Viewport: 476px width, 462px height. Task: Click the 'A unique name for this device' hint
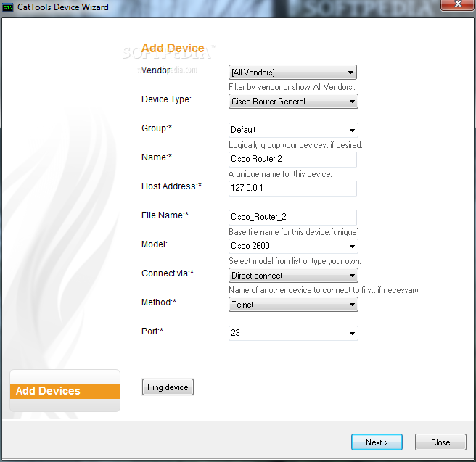[x=280, y=174]
